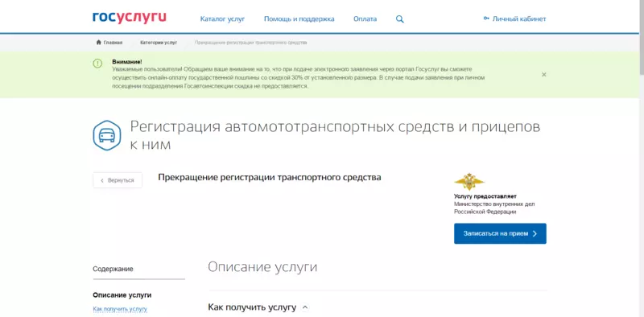This screenshot has height=317, width=644.
Task: Go to Оплата section
Action: click(x=365, y=19)
